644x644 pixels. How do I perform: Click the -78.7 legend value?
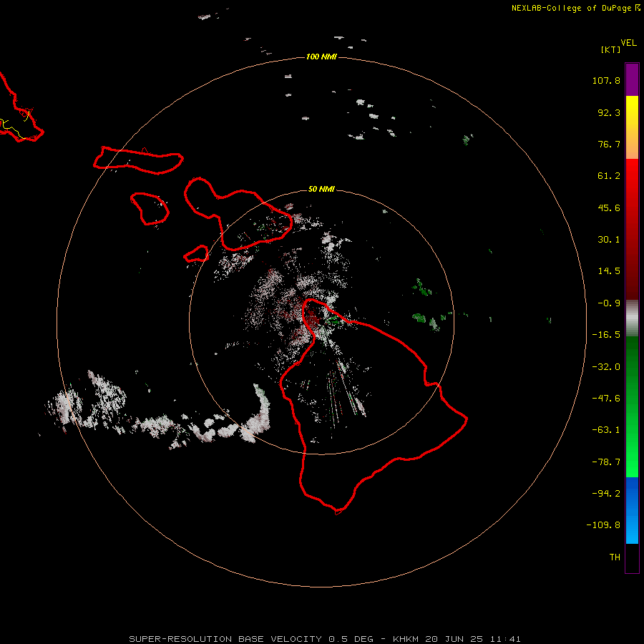606,462
